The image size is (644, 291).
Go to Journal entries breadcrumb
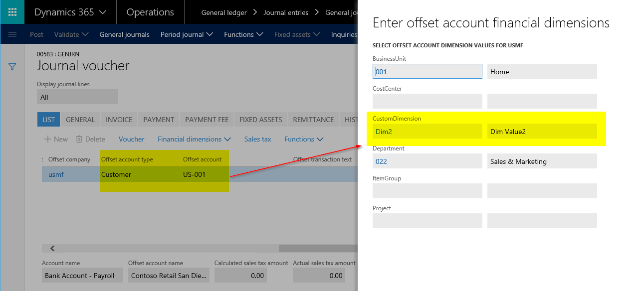coord(286,12)
